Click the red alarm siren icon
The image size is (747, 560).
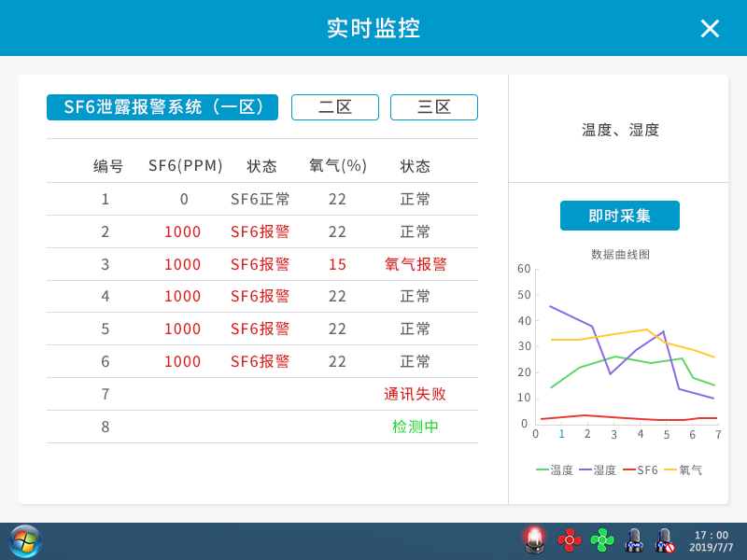point(534,540)
